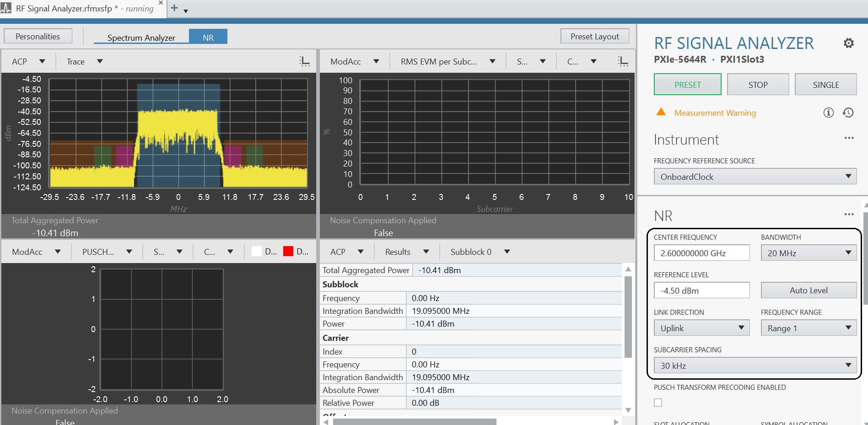Open the Subcarrier Spacing 30 kHz dropdown
This screenshot has width=868, height=425.
pyautogui.click(x=755, y=366)
